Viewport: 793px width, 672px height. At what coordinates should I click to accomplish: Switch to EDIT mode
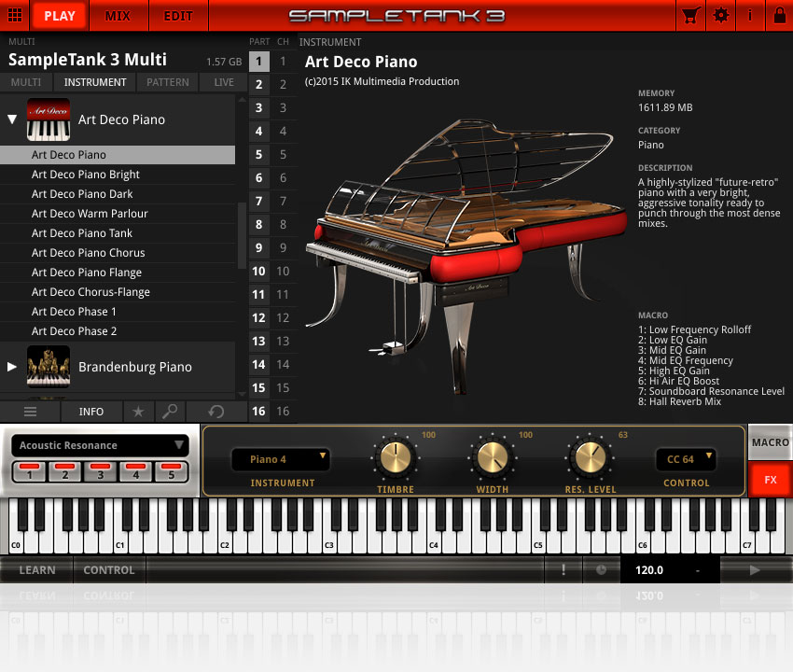178,16
